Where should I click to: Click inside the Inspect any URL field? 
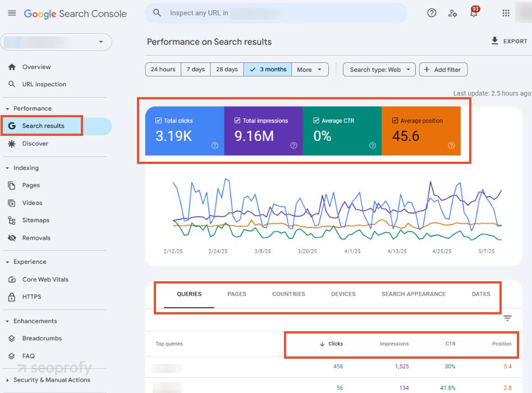tap(277, 13)
